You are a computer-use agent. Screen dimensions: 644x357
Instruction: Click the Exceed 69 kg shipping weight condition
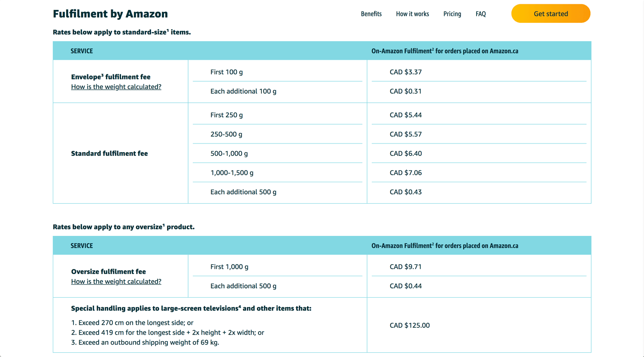pos(145,342)
